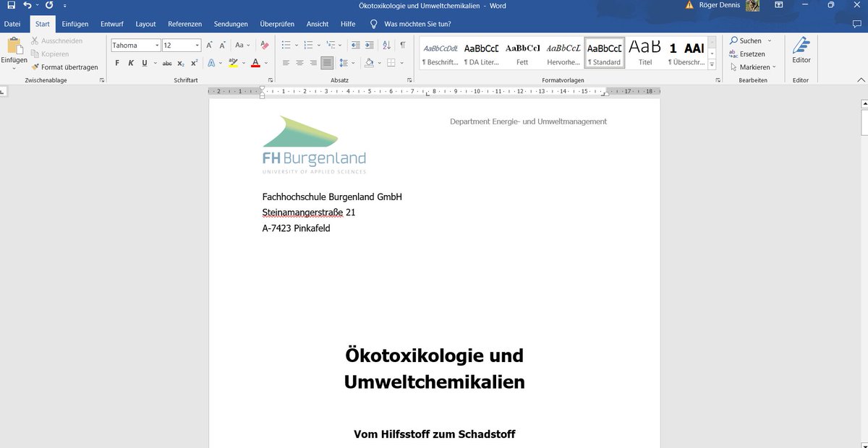
Task: Click the yellow text highlight color
Action: tap(233, 63)
